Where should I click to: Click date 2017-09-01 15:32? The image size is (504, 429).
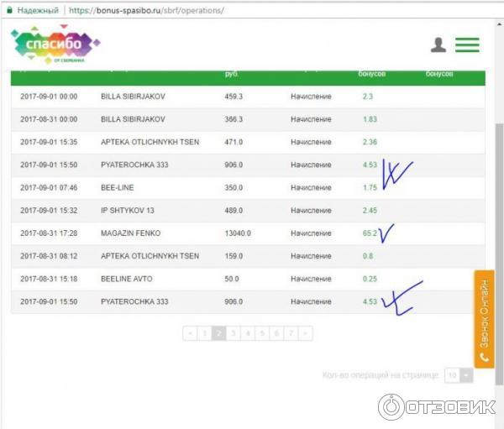coord(49,211)
